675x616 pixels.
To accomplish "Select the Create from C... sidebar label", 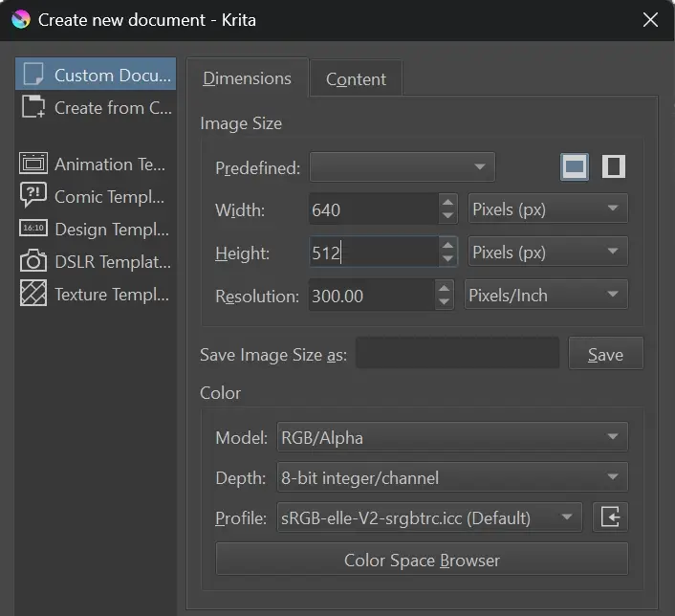I will [113, 108].
